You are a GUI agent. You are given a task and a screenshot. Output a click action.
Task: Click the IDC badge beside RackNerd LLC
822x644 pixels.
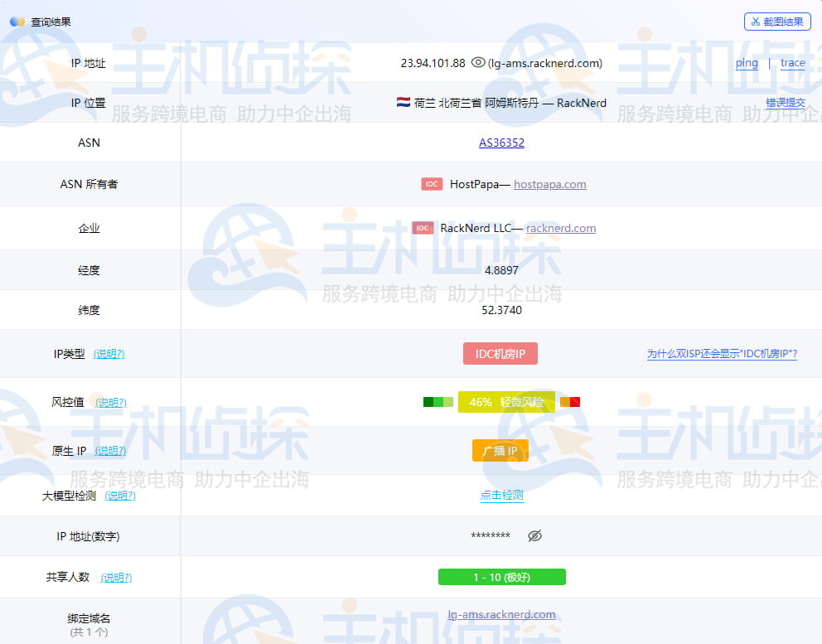point(423,227)
